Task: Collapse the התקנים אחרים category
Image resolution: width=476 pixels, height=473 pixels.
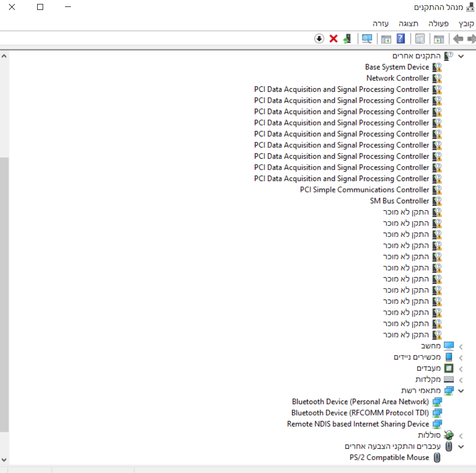Action: pos(461,56)
